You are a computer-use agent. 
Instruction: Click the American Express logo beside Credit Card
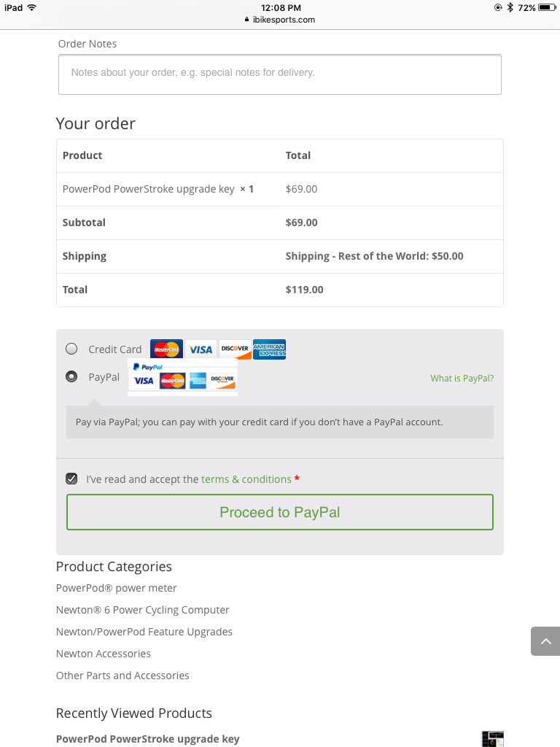[269, 349]
